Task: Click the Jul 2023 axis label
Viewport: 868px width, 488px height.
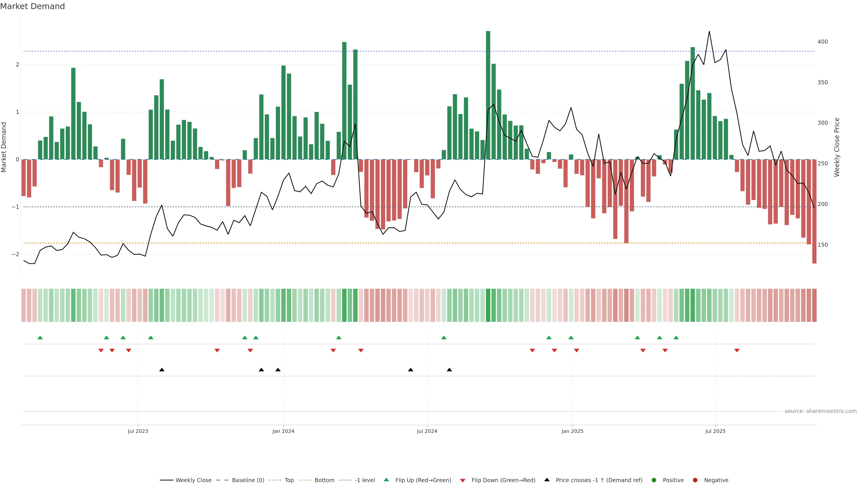Action: 138,431
